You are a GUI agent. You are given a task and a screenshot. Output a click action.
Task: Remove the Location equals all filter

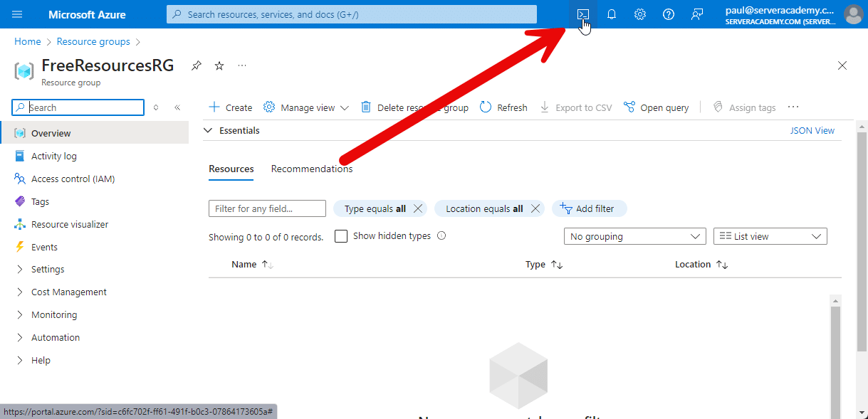tap(535, 208)
